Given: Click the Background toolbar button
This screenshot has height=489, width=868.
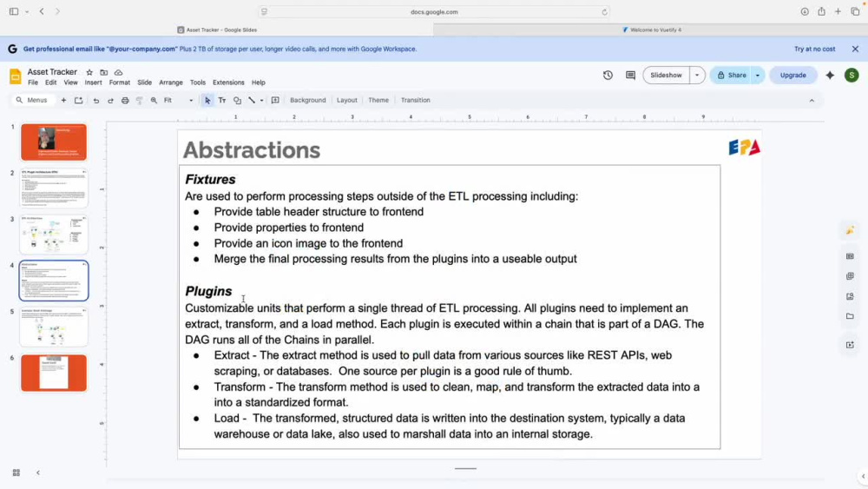Looking at the screenshot, I should (308, 100).
